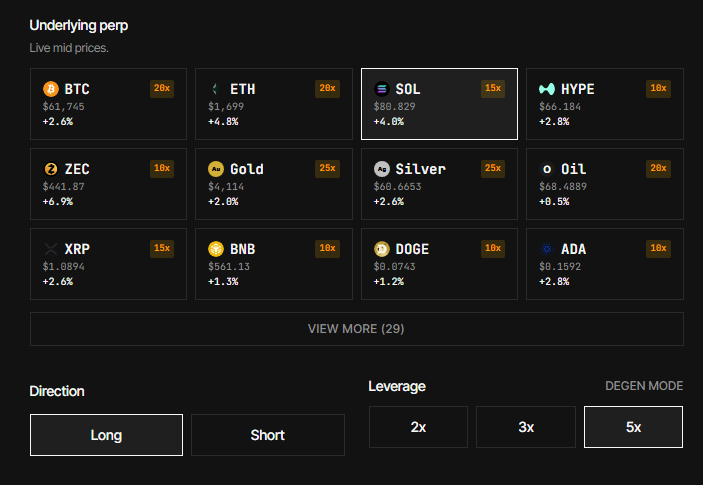Click ETH price $1,699

click(x=226, y=107)
